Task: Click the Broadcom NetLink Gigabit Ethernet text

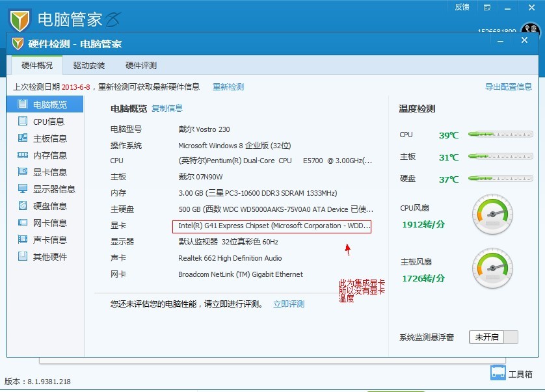Action: [241, 274]
